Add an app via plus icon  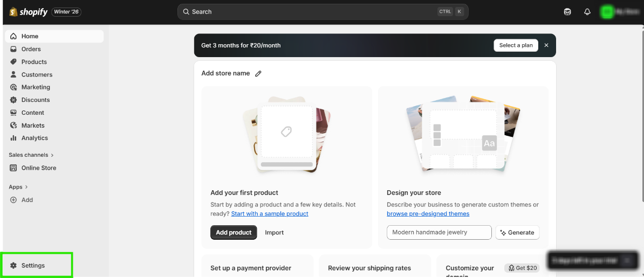[x=14, y=200]
